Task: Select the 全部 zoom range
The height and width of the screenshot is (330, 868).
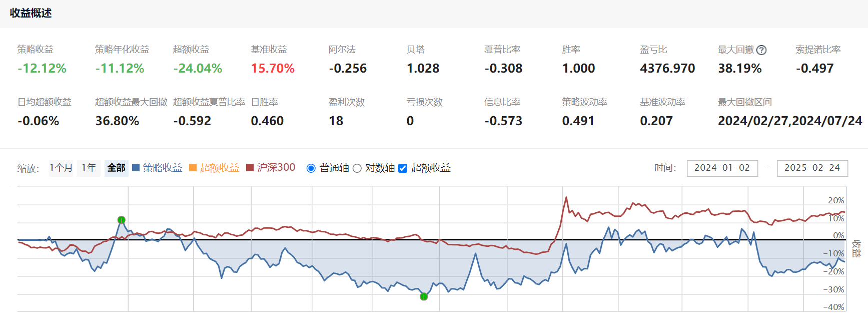Action: tap(117, 168)
